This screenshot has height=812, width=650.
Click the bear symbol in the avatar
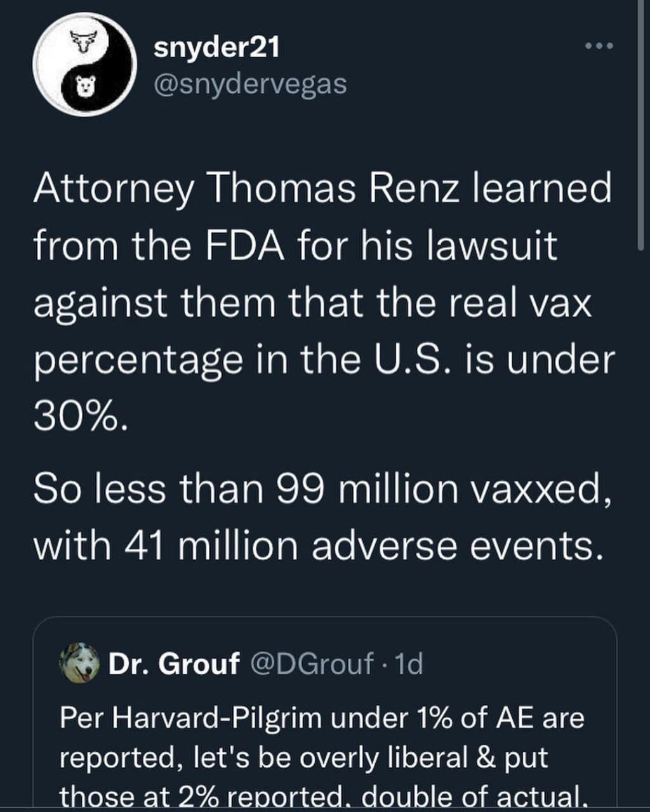[x=85, y=86]
